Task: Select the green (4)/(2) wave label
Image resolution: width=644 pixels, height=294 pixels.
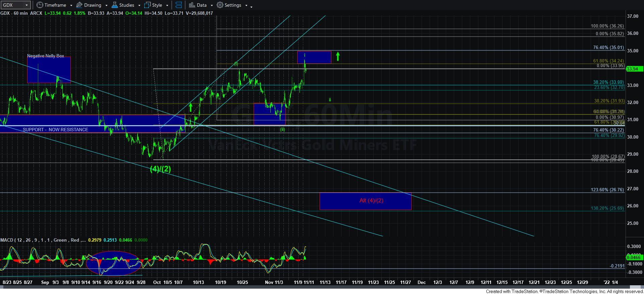Action: (160, 169)
